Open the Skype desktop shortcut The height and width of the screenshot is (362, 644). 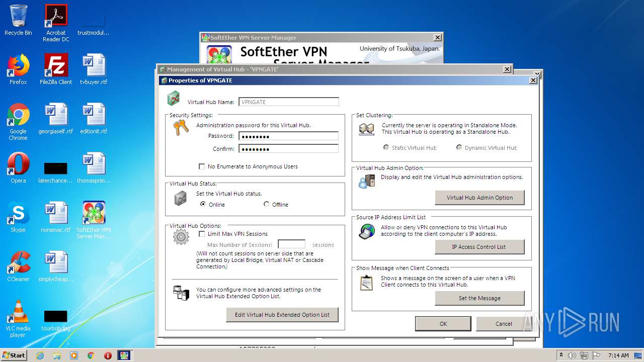point(18,217)
